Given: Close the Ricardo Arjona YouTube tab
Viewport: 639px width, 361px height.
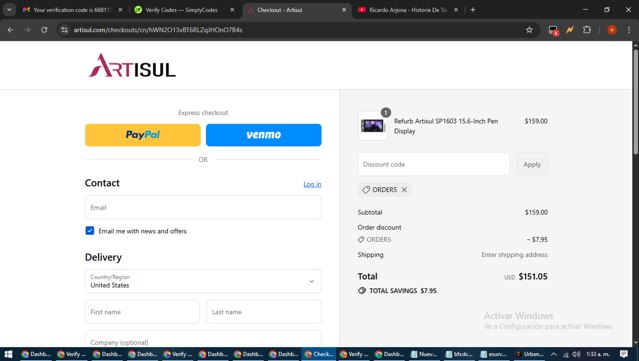Looking at the screenshot, I should (456, 9).
